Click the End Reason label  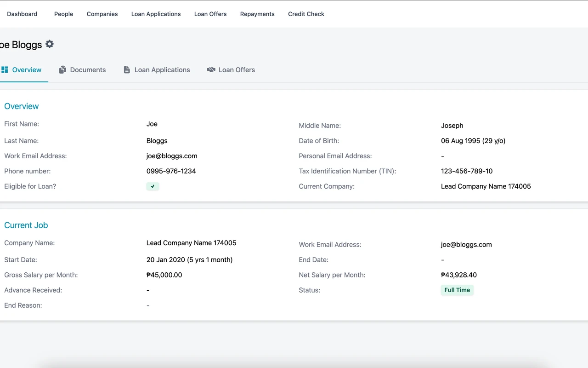(x=23, y=305)
